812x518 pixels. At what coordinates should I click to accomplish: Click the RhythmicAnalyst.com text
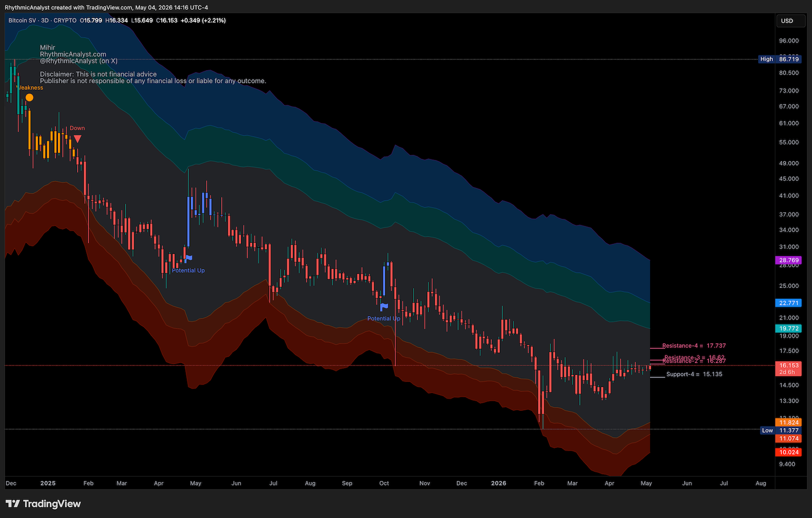(x=73, y=54)
